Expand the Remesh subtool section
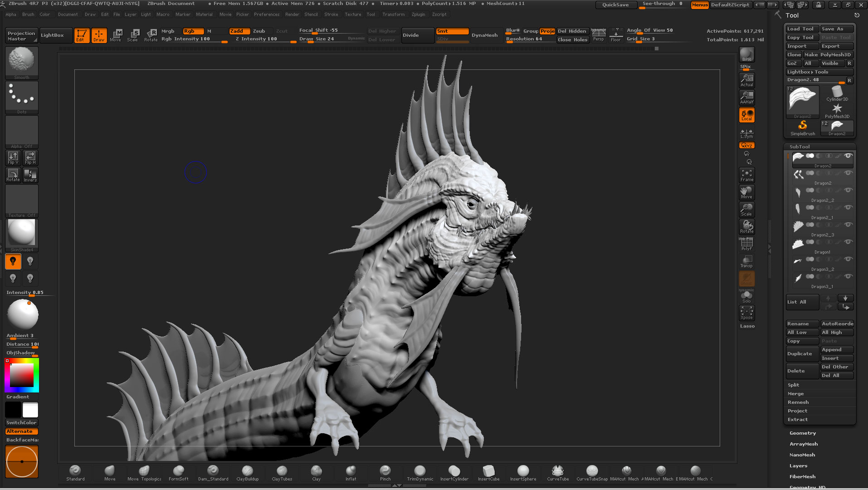 798,402
